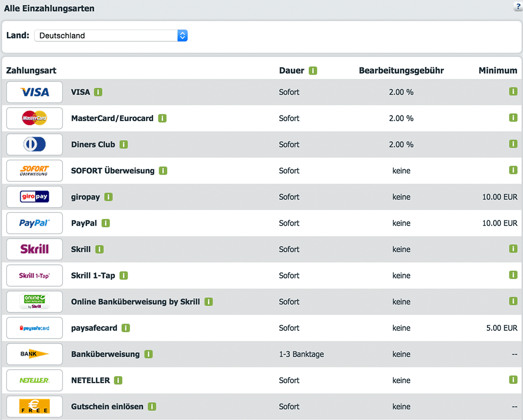This screenshot has width=523, height=420.
Task: Click the FREE euro voucher logo button
Action: (x=35, y=406)
